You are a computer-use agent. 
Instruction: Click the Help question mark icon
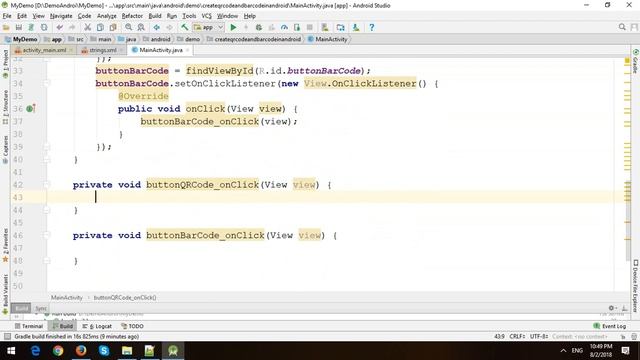point(371,27)
